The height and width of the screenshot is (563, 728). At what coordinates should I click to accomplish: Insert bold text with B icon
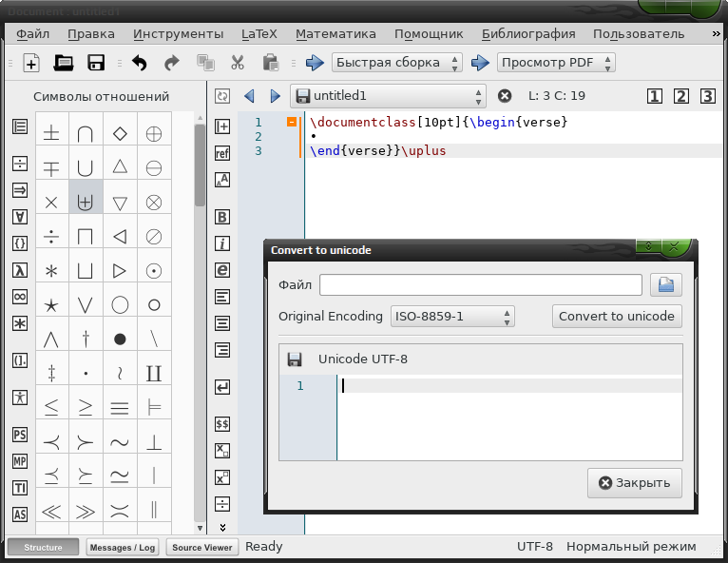point(222,217)
